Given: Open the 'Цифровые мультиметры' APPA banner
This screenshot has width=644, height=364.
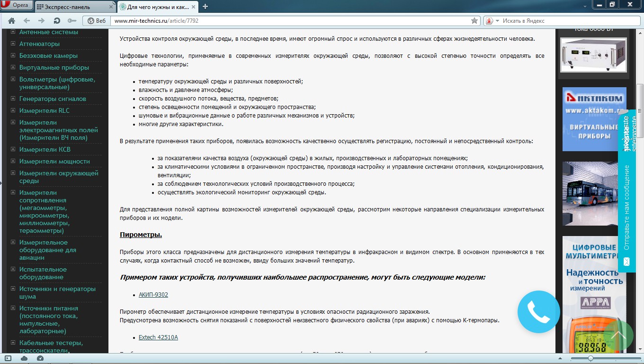Looking at the screenshot, I should pyautogui.click(x=594, y=294).
